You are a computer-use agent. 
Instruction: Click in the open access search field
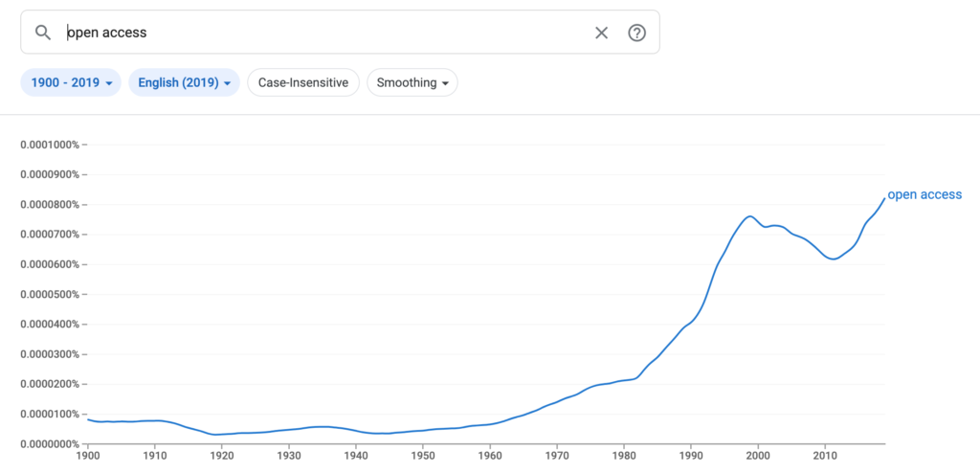click(325, 33)
